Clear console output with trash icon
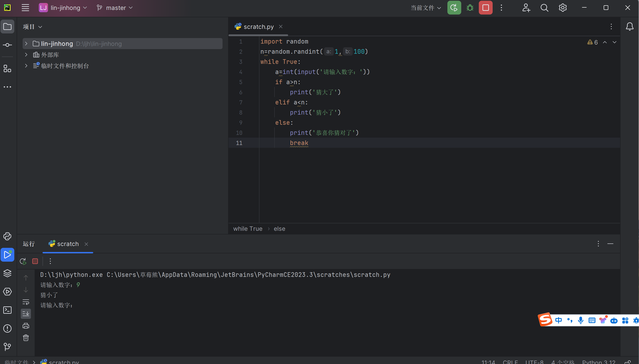The image size is (639, 364). point(26,338)
